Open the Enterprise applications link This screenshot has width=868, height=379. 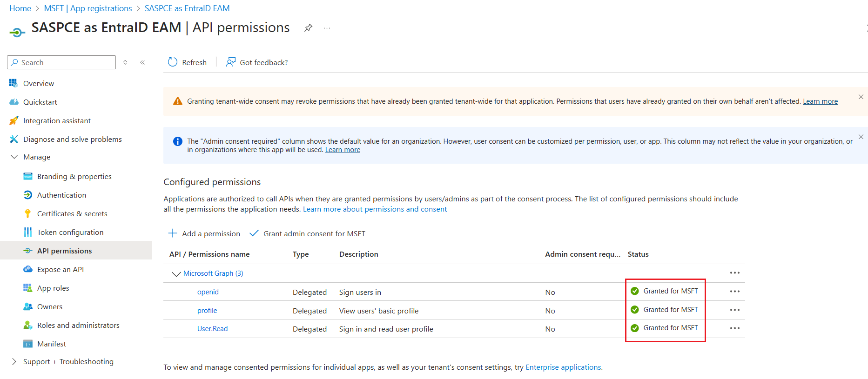563,367
